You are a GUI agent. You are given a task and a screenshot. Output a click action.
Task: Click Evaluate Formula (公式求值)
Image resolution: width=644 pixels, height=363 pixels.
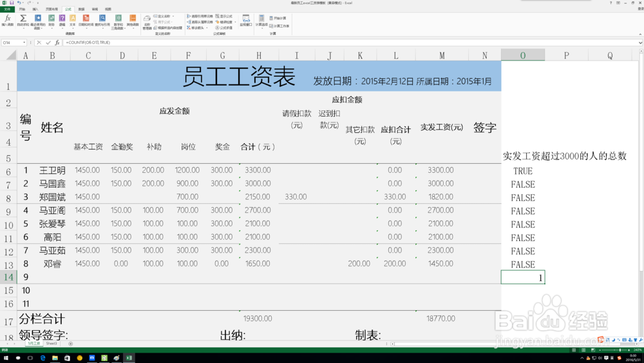coord(224,28)
